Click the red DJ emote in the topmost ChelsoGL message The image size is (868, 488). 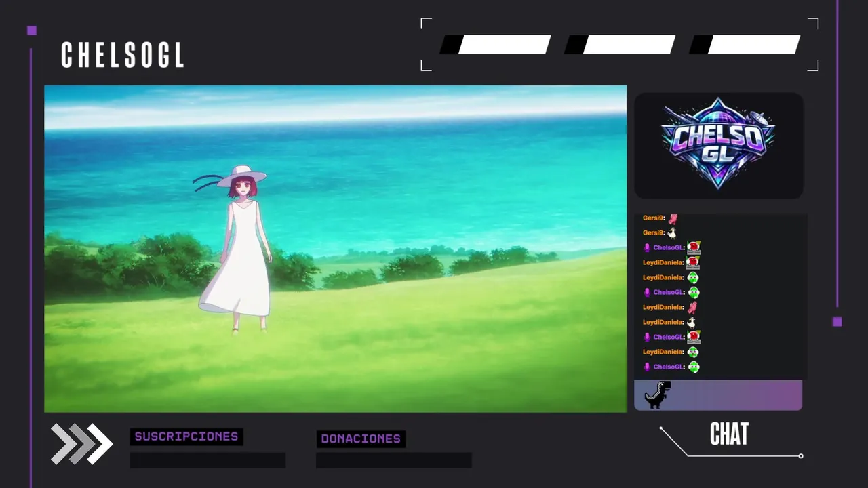[x=694, y=247]
